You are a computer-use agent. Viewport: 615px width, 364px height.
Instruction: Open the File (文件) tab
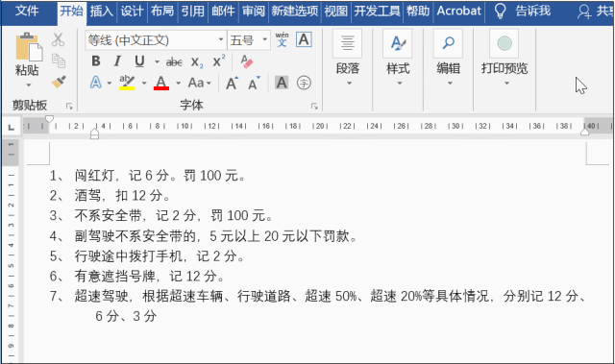pos(27,11)
